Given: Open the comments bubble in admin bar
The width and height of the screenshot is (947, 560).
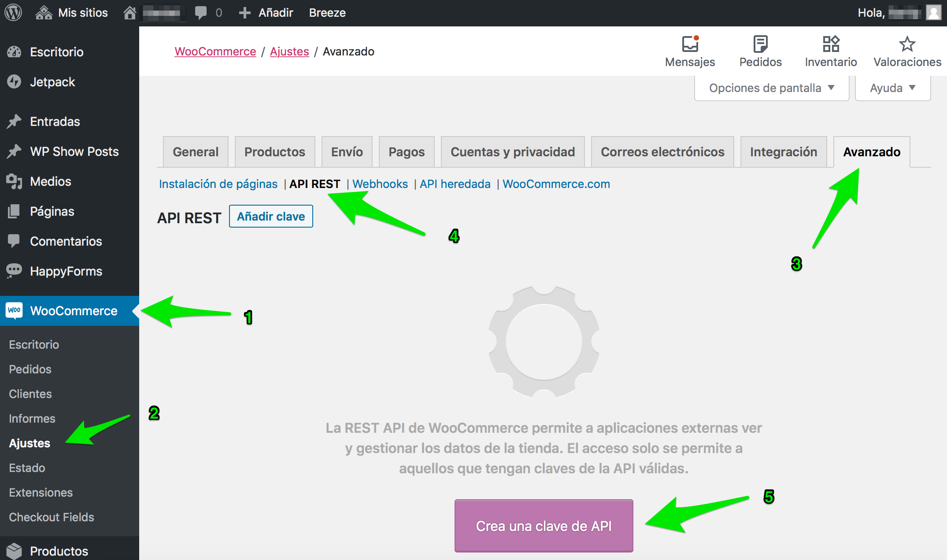Looking at the screenshot, I should [x=201, y=12].
